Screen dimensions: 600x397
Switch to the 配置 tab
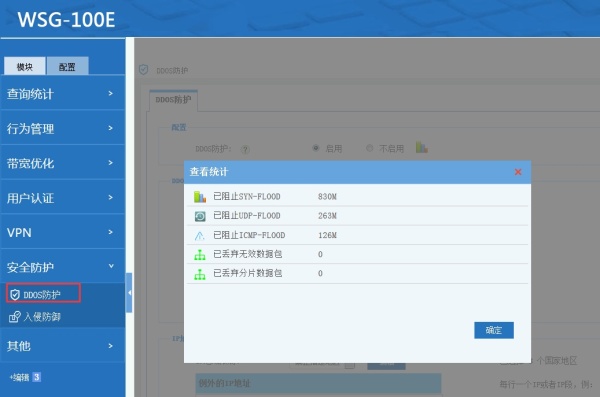[67, 66]
